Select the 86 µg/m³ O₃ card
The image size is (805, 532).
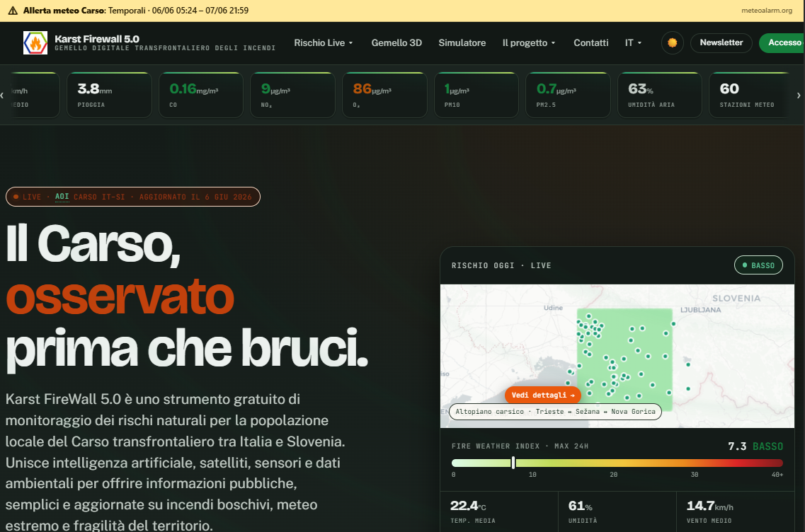coord(384,95)
